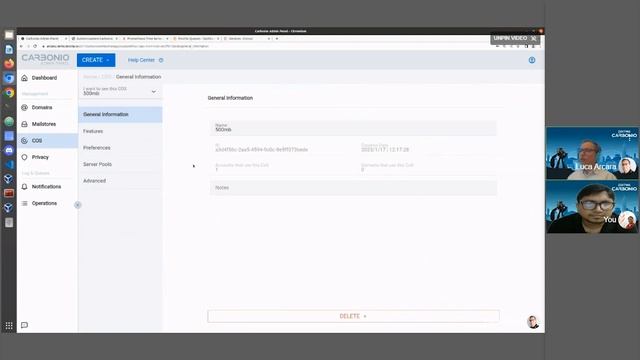The width and height of the screenshot is (640, 360).
Task: Select Luca Arcara's video thumbnail
Action: point(592,153)
